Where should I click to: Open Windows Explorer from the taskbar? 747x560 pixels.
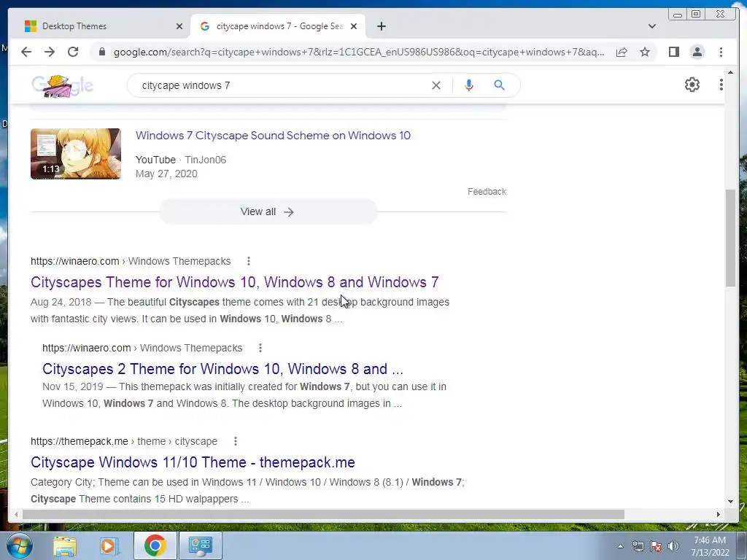pos(65,545)
